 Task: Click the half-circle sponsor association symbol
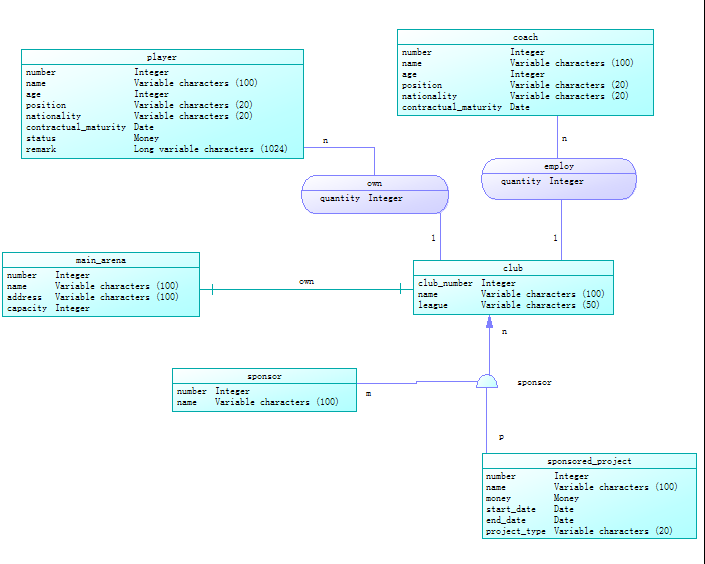[x=487, y=381]
